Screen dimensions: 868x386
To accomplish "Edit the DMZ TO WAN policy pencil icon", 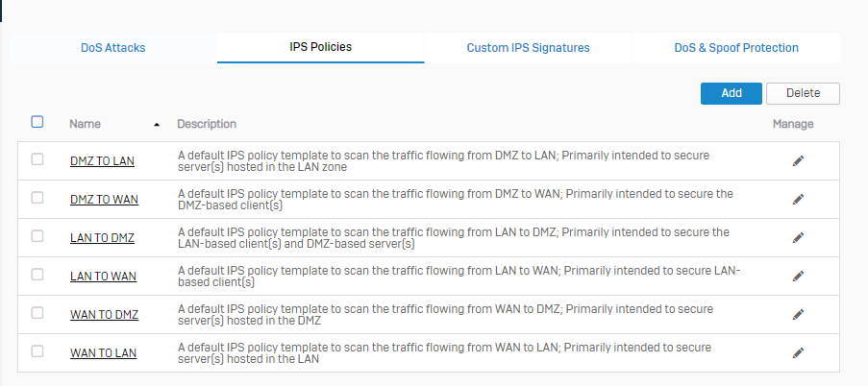I will pos(798,200).
